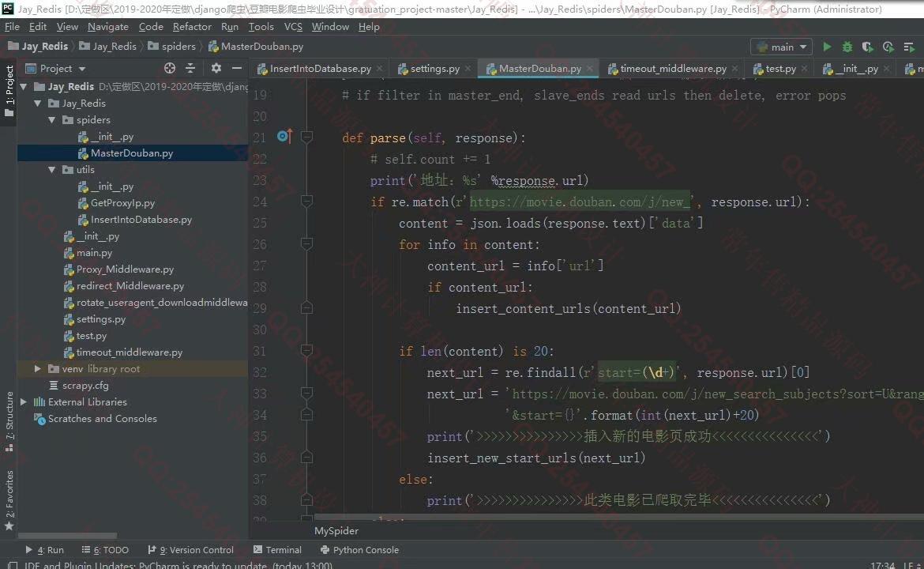The width and height of the screenshot is (924, 569).
Task: Open Project panel settings gear
Action: point(216,69)
